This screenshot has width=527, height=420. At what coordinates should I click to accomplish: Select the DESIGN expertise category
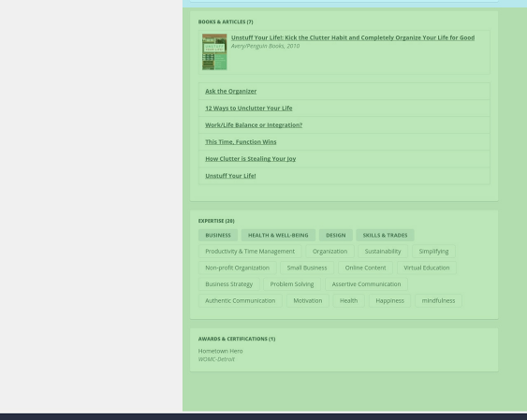point(336,235)
